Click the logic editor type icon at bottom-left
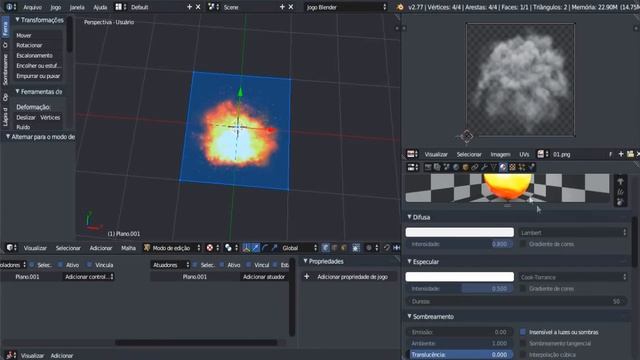The height and width of the screenshot is (360, 640). (x=11, y=355)
